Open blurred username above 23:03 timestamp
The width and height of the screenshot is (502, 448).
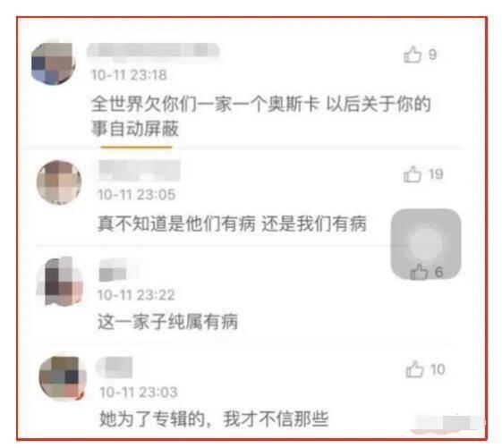[114, 367]
